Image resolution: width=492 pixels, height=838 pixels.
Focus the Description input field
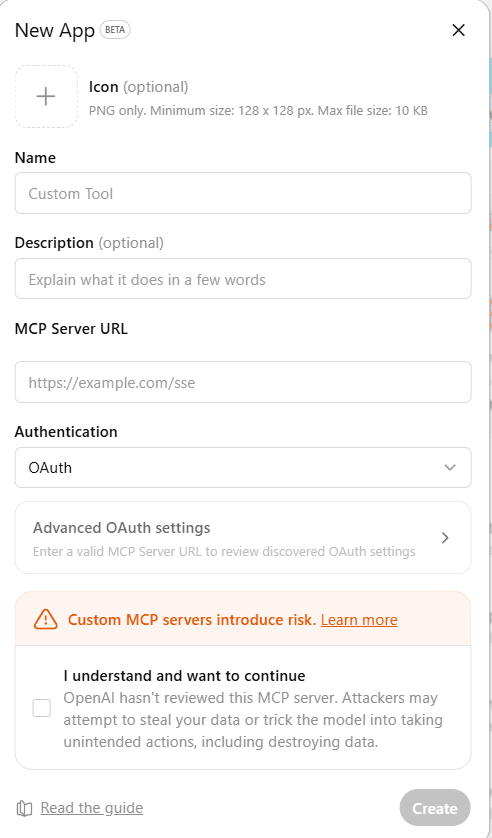(x=243, y=279)
